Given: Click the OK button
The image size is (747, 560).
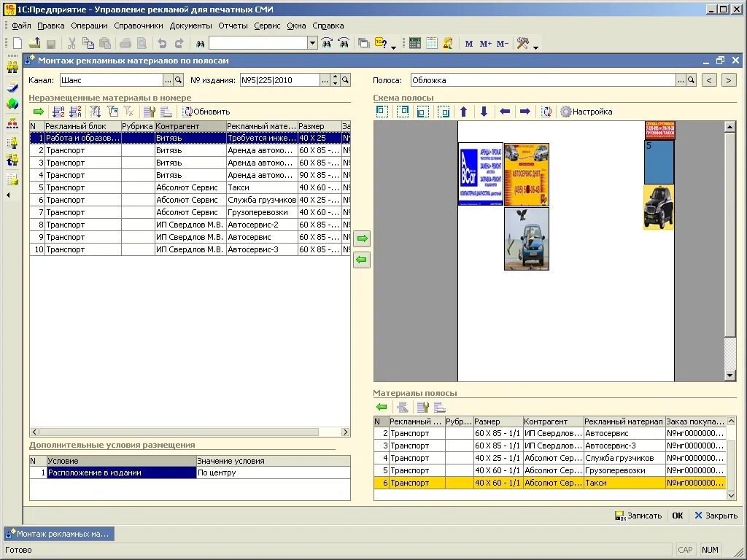Looking at the screenshot, I should click(678, 516).
